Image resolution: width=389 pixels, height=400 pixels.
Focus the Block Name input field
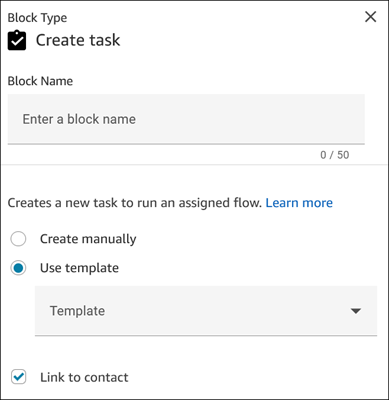point(186,119)
